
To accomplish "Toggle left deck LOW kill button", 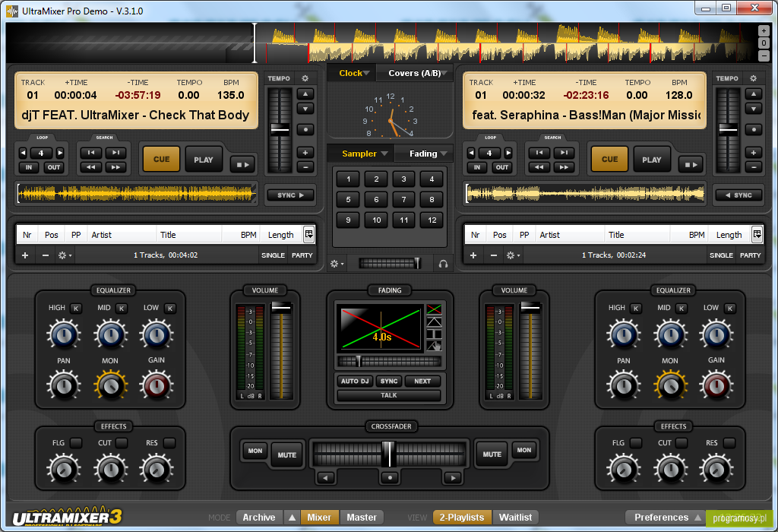I will [169, 309].
